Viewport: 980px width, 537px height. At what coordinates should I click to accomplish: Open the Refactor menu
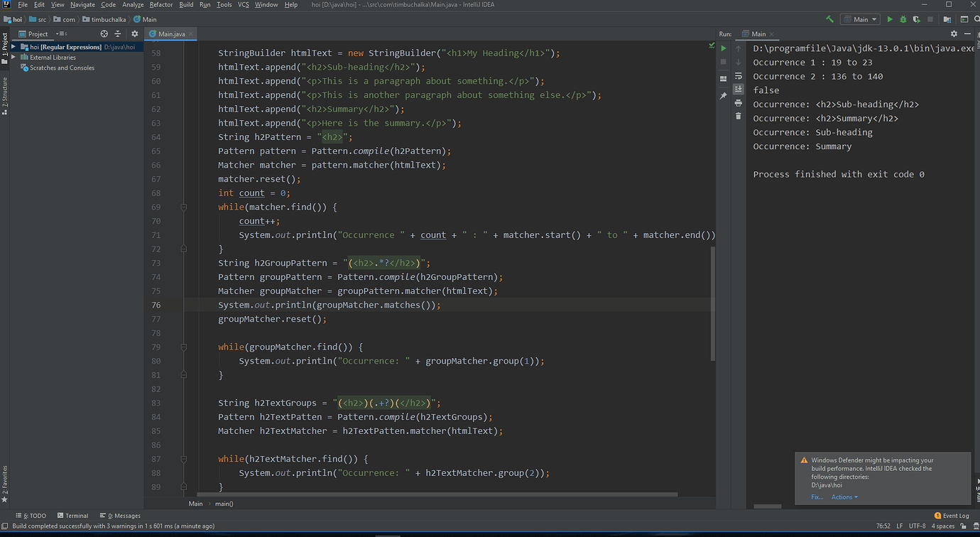tap(160, 4)
